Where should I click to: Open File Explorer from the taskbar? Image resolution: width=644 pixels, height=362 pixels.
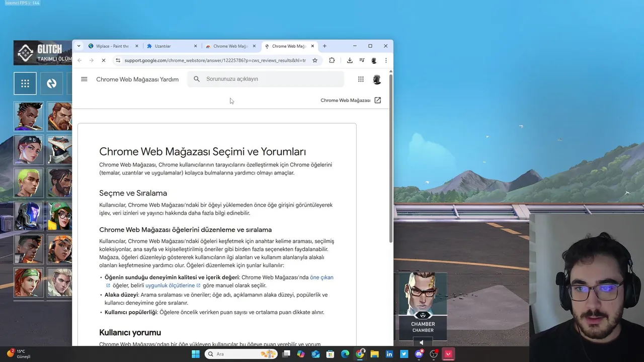(x=374, y=354)
